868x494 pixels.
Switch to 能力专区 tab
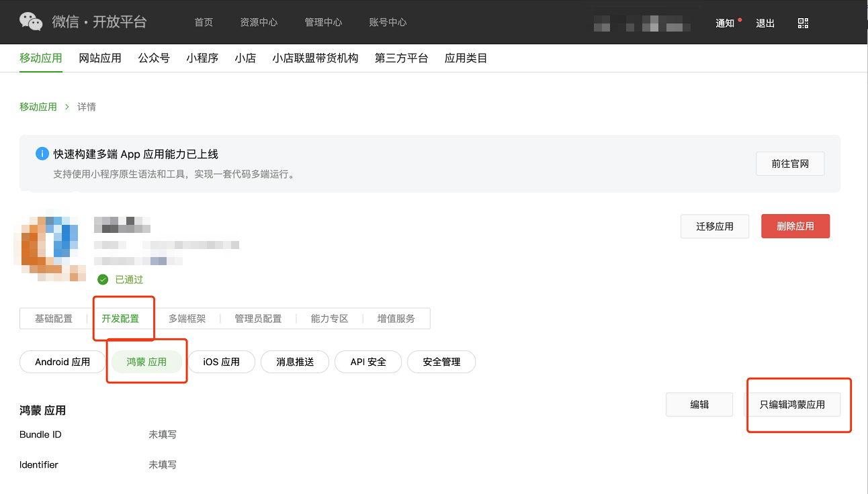point(330,319)
